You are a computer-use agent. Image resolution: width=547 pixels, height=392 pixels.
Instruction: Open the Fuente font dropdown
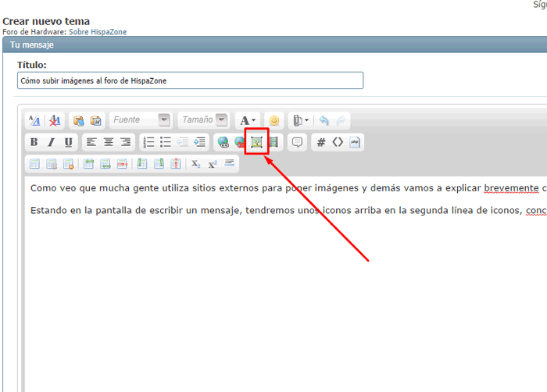(141, 120)
